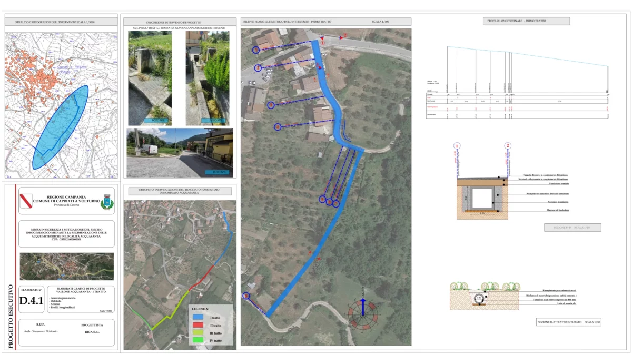The image size is (632, 364).
Task: Select section marker 1 in the cross-section drawing
Action: click(x=457, y=146)
